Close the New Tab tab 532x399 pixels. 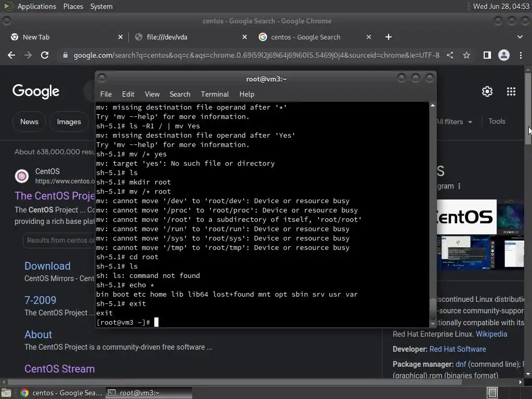[x=121, y=37]
